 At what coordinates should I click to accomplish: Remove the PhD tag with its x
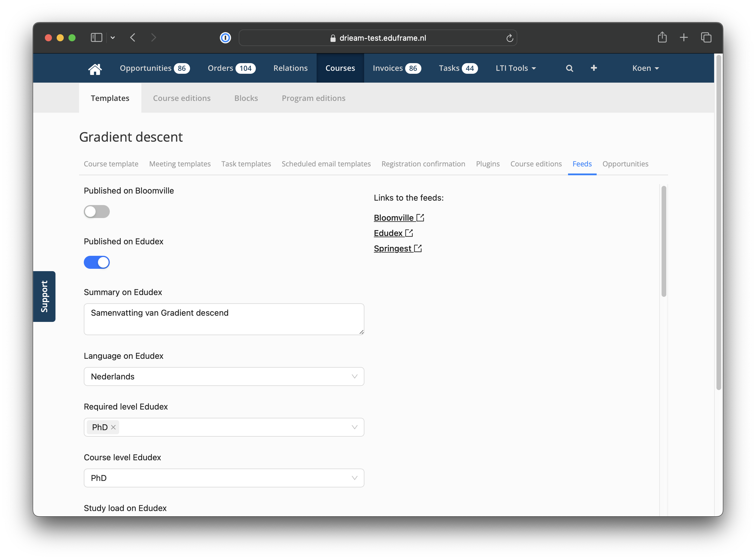[114, 427]
